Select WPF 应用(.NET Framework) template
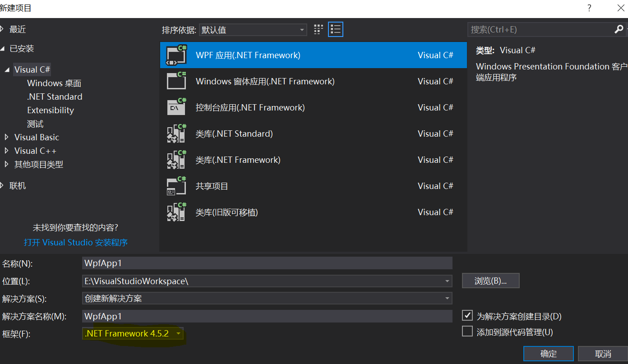This screenshot has width=628, height=364. (x=313, y=55)
